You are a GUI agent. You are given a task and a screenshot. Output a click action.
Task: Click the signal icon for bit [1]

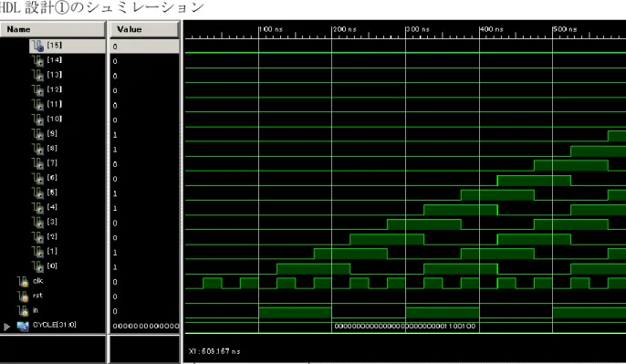[38, 252]
